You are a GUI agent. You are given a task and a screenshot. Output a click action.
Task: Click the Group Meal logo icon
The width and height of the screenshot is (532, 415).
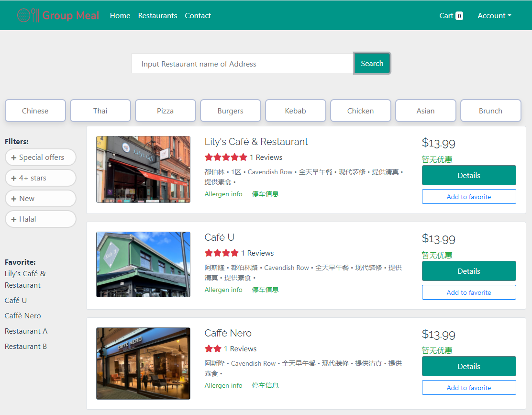click(28, 15)
